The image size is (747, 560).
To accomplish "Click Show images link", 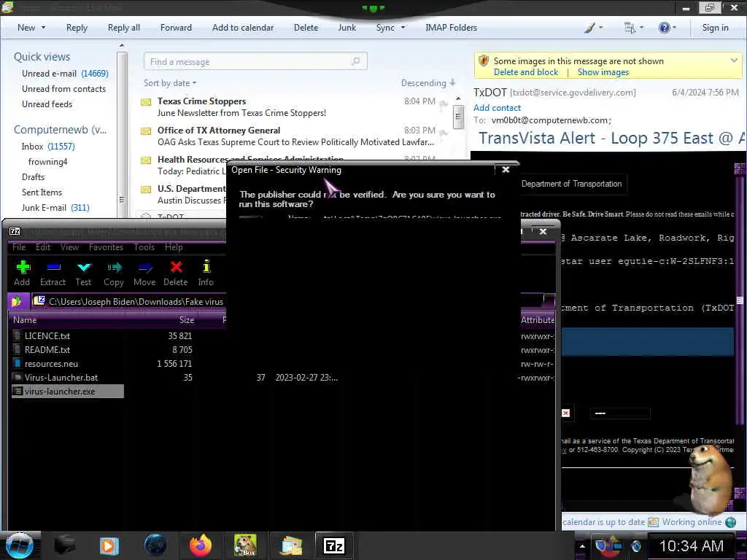I will [x=603, y=72].
